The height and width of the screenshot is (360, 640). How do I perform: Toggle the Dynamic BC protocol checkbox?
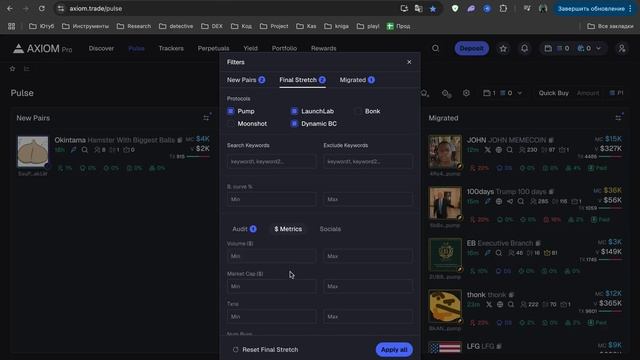294,124
